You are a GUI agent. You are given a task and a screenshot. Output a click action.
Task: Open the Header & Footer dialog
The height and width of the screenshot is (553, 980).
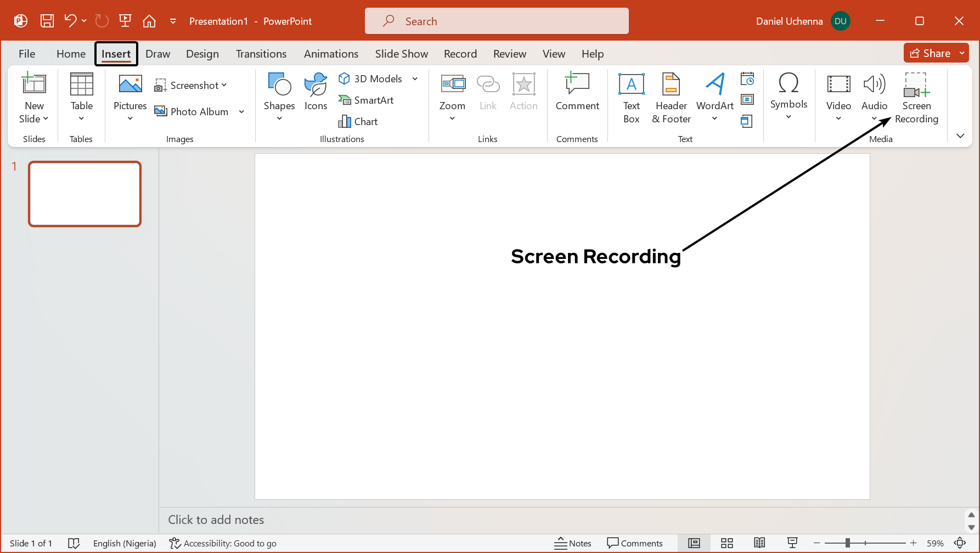coord(671,99)
